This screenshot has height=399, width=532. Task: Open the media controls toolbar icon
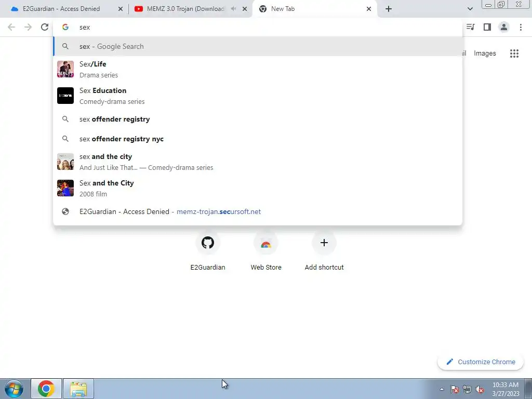point(470,27)
